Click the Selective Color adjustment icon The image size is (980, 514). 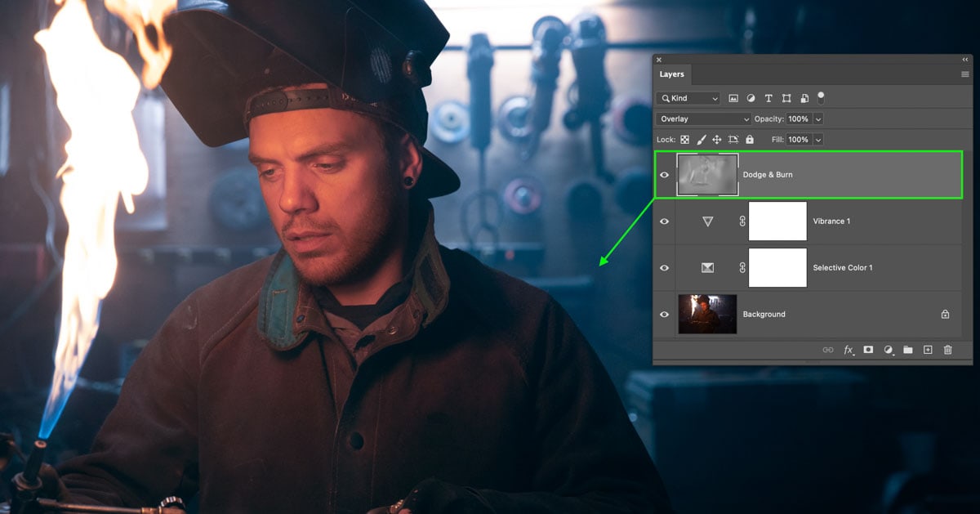[x=707, y=268]
